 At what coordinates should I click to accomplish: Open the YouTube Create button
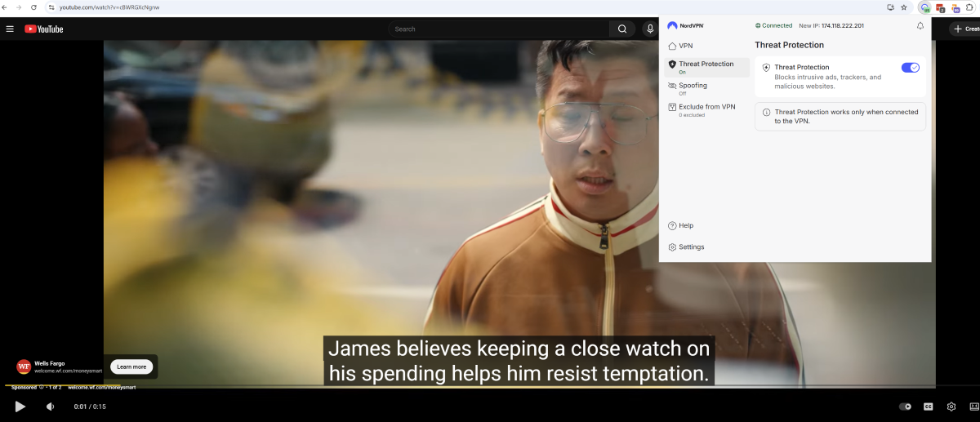tap(965, 29)
